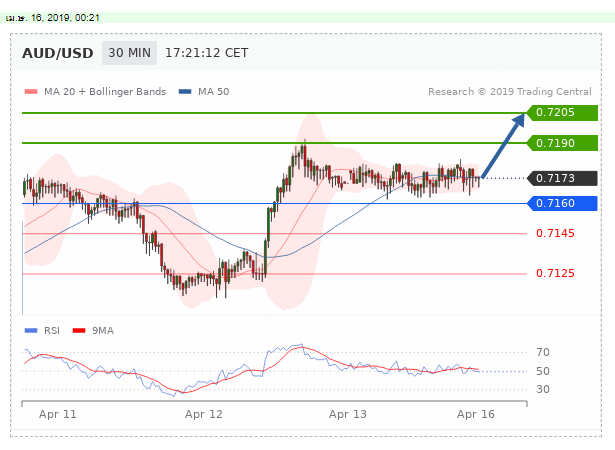
Task: Click the Apr 16 date axis label
Action: [x=476, y=414]
